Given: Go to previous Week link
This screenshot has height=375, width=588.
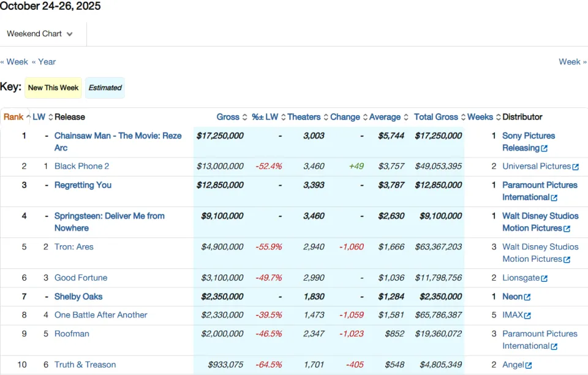Looking at the screenshot, I should [14, 62].
